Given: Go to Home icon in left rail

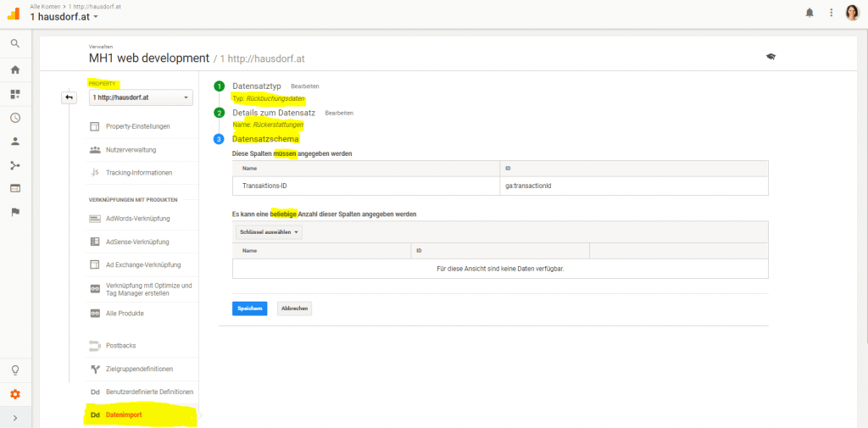Looking at the screenshot, I should [15, 69].
